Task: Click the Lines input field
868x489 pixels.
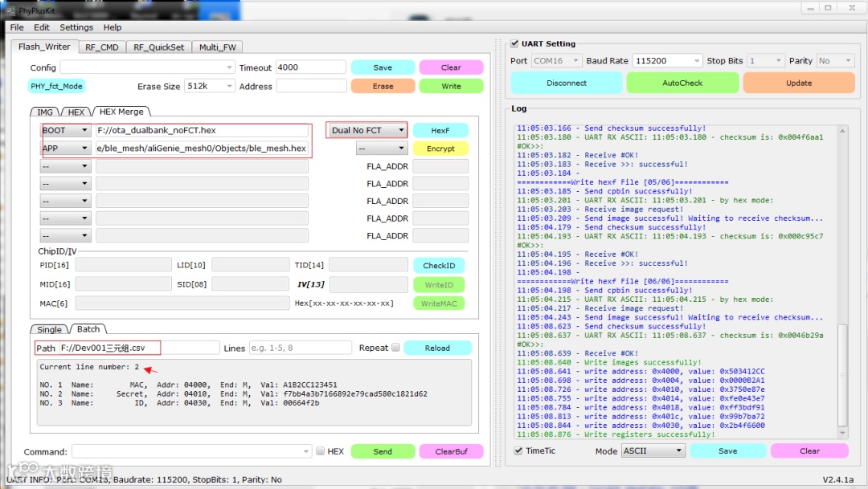Action: tap(300, 348)
